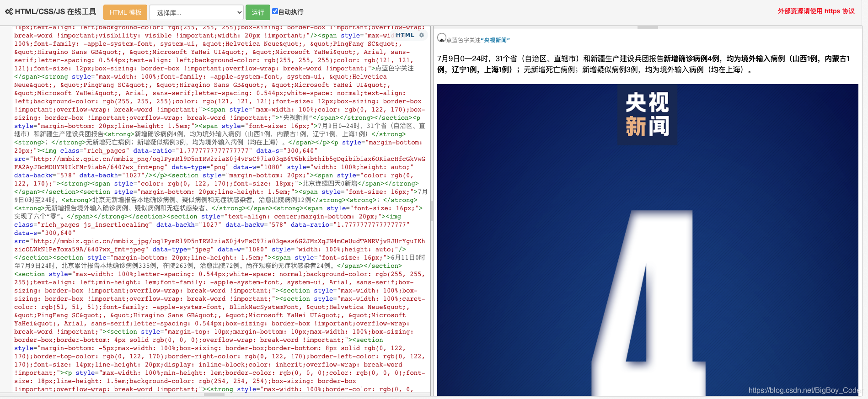Open the 选择库 library dropdown
This screenshot has height=399, width=868.
[197, 12]
